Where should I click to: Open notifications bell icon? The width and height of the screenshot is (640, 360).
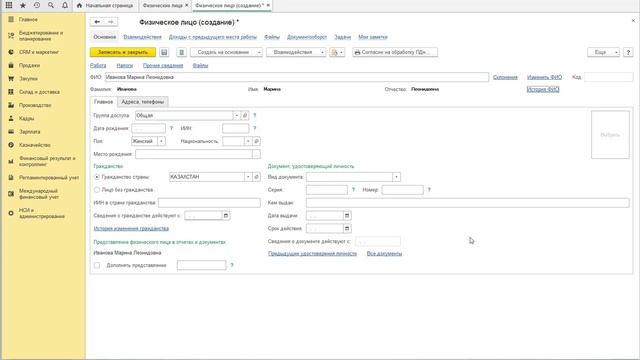point(64,5)
